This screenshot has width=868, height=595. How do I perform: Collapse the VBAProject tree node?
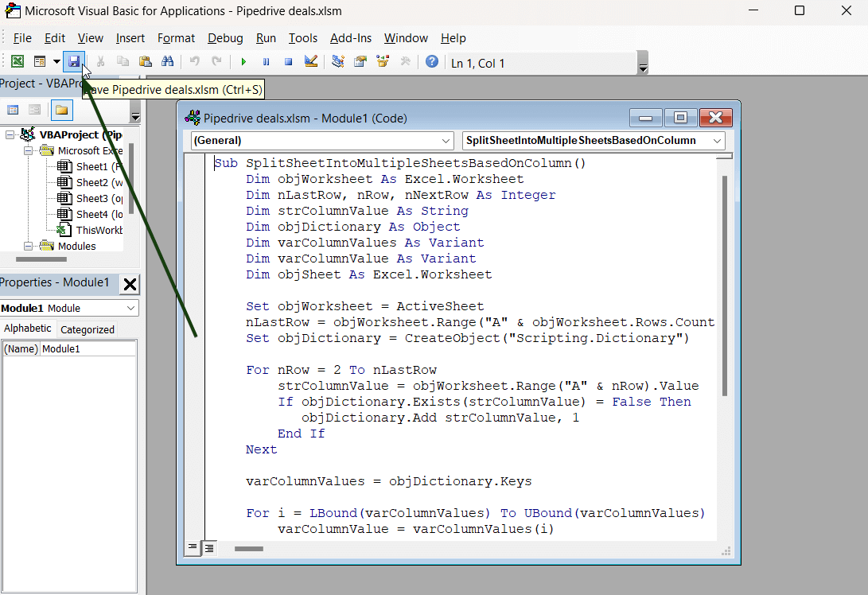pyautogui.click(x=10, y=135)
